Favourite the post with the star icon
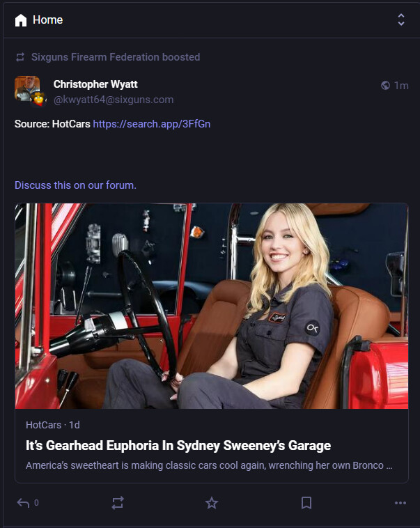The image size is (420, 528). tap(212, 503)
